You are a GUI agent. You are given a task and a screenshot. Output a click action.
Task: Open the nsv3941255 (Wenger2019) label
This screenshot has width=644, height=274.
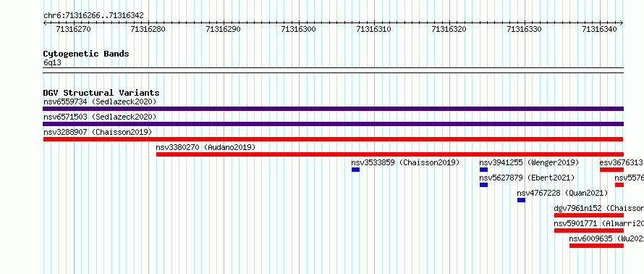pyautogui.click(x=529, y=162)
